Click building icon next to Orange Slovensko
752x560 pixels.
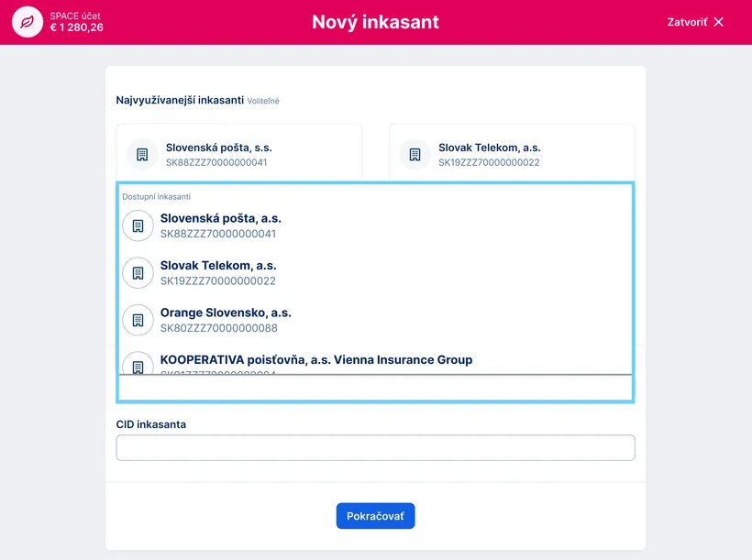[138, 320]
